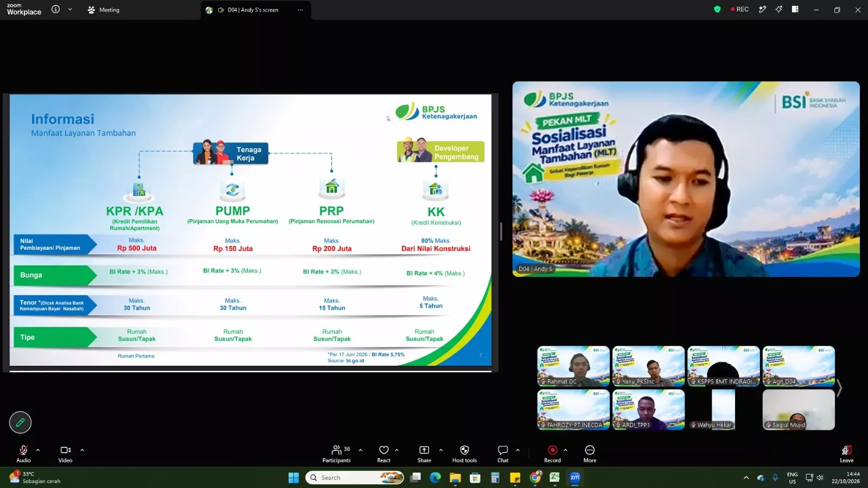Screen dimensions: 868x488
Task: Start sharing with the Share button
Action: [424, 454]
